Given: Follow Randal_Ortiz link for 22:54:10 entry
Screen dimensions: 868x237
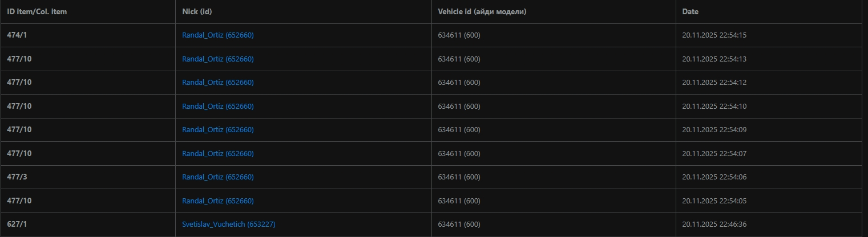Looking at the screenshot, I should pyautogui.click(x=217, y=107).
